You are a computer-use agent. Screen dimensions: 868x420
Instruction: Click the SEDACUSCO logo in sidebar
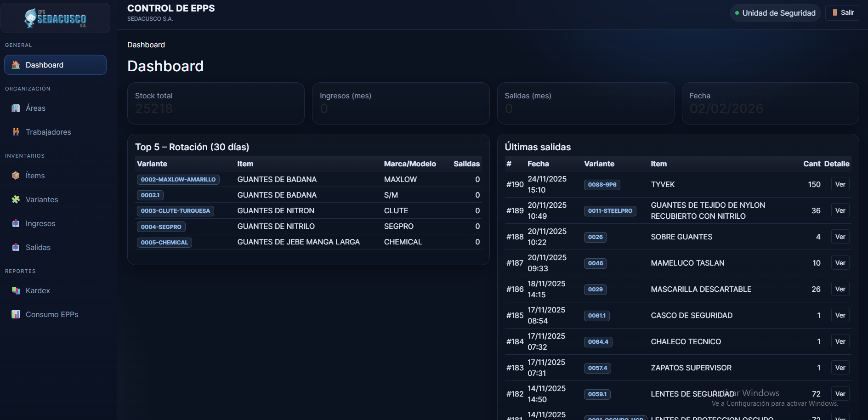pyautogui.click(x=55, y=18)
